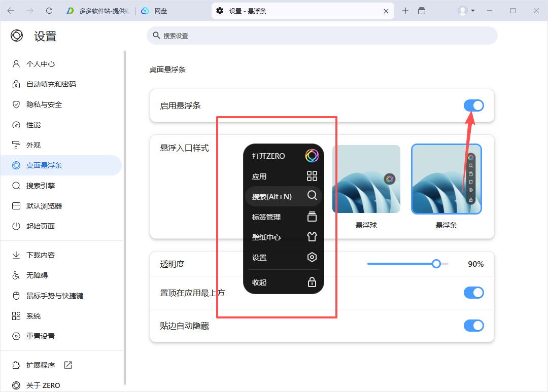Click the magnifier icon in the settings search box

(156, 35)
